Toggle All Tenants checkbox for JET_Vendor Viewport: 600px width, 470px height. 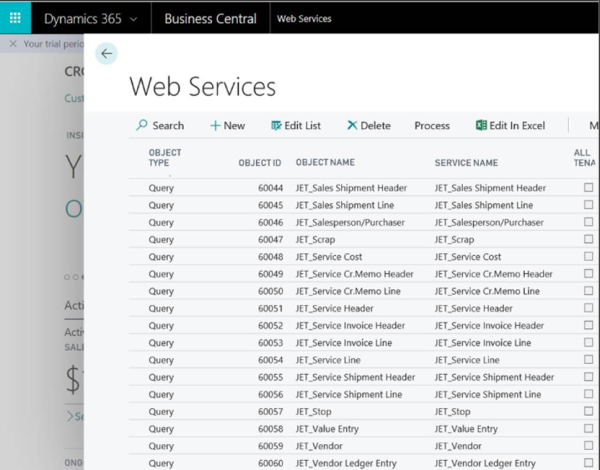pyautogui.click(x=589, y=446)
